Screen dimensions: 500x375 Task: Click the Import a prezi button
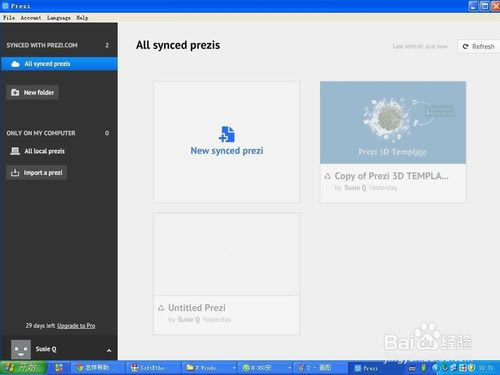(37, 172)
